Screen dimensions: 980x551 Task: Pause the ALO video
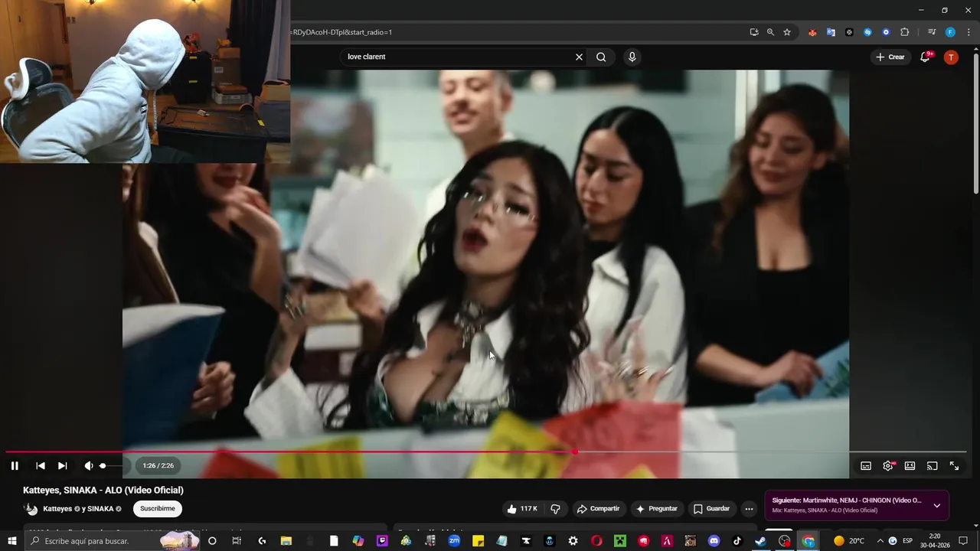click(15, 465)
